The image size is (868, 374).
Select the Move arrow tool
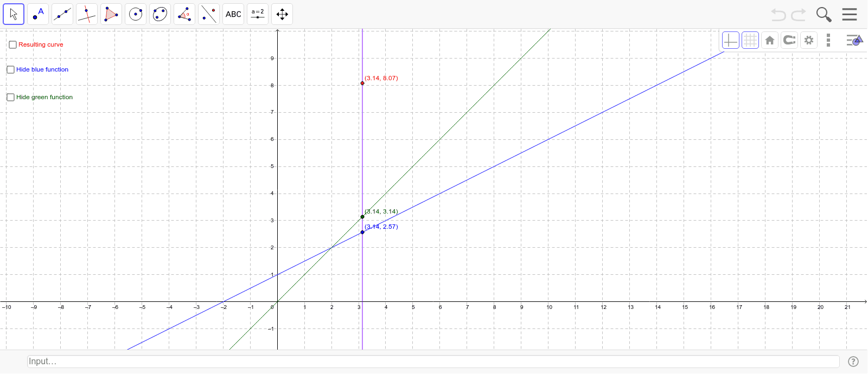(x=14, y=14)
